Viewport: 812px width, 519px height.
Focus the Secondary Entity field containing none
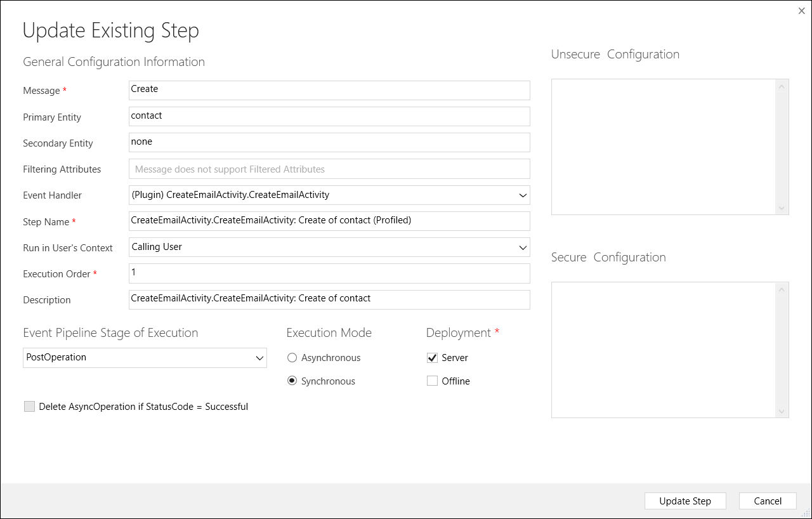click(x=329, y=143)
